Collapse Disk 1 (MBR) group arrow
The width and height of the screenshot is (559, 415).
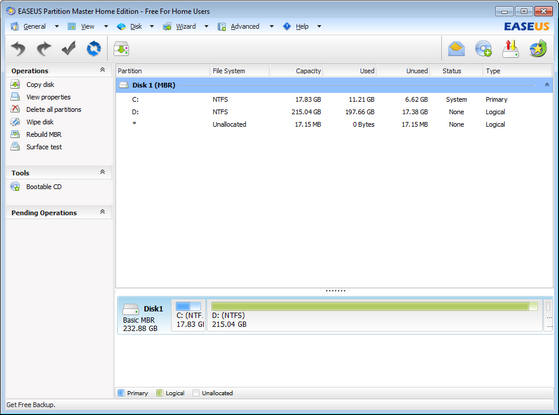coord(547,85)
